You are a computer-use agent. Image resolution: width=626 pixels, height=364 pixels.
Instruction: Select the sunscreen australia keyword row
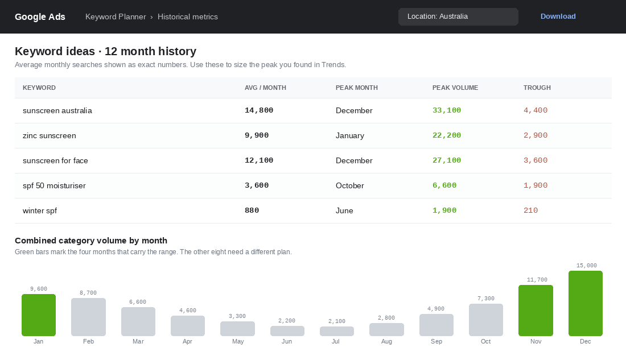313,110
